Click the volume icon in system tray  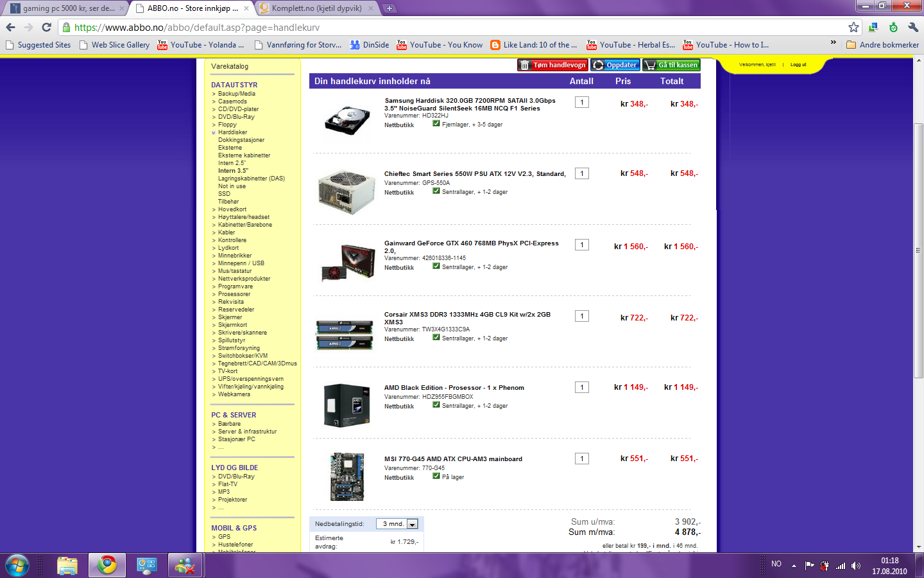(855, 566)
